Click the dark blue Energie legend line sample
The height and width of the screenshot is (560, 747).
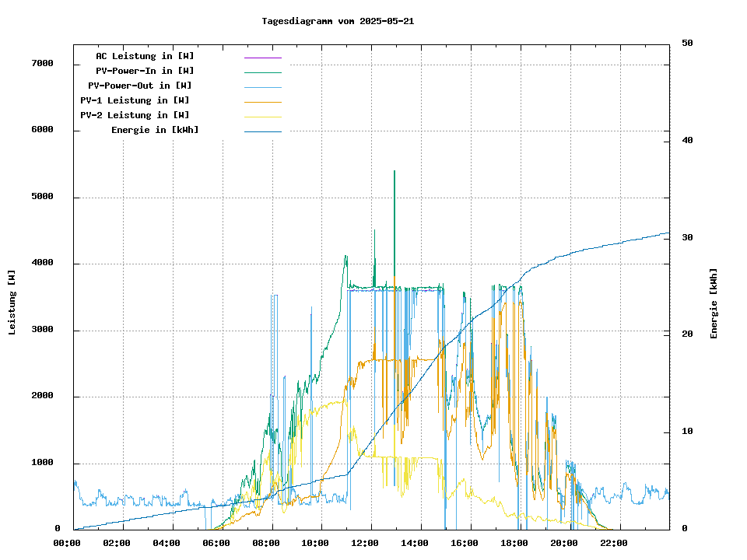262,131
